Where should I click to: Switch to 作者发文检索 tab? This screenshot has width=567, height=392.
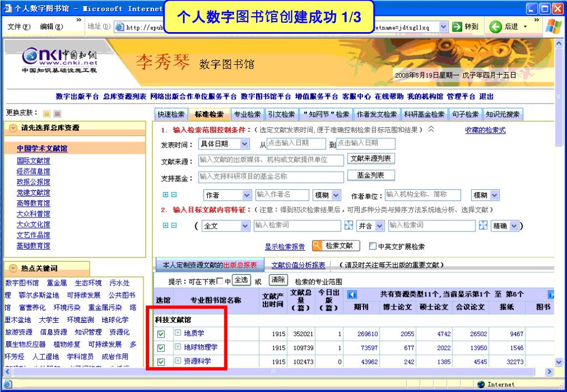(377, 115)
